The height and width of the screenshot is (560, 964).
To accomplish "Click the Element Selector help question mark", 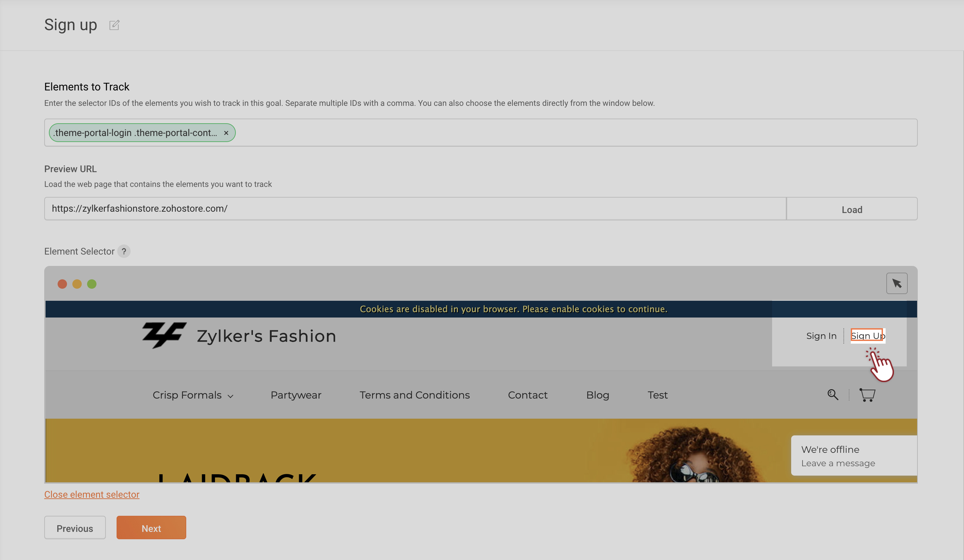I will tap(124, 251).
